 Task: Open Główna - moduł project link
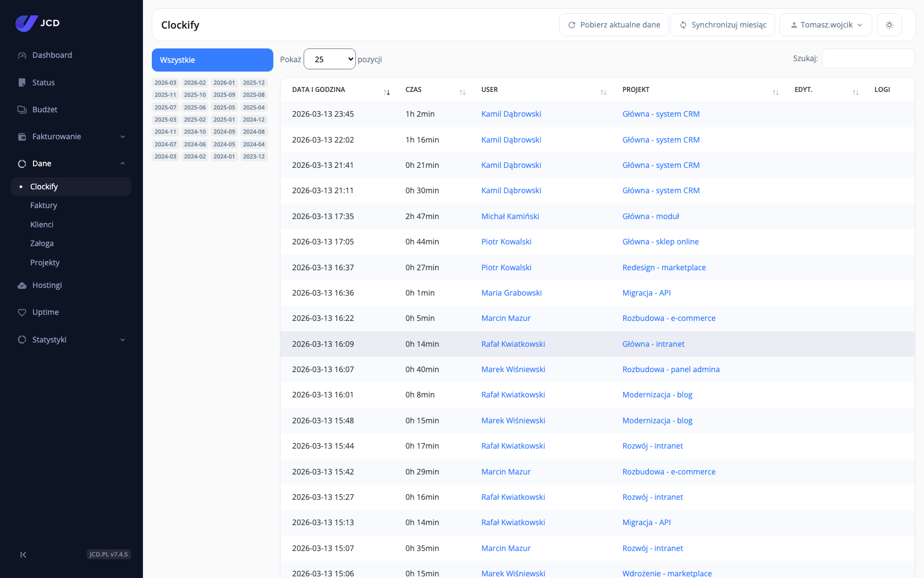pos(651,216)
